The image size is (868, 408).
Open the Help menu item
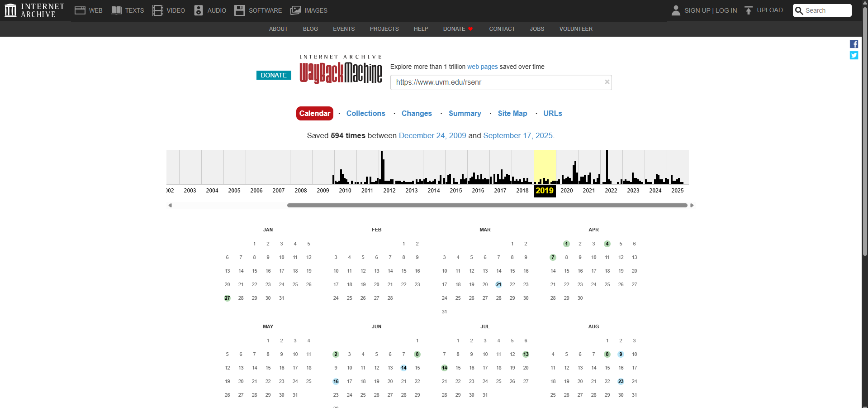tap(421, 29)
